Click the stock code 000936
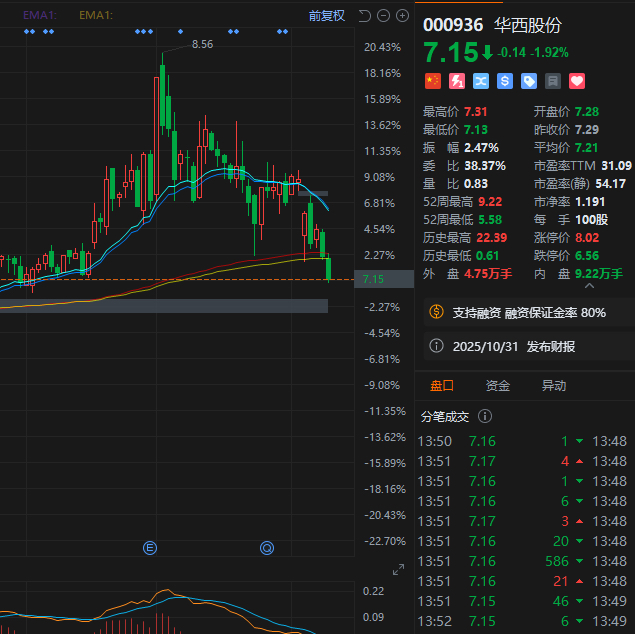 tap(453, 25)
